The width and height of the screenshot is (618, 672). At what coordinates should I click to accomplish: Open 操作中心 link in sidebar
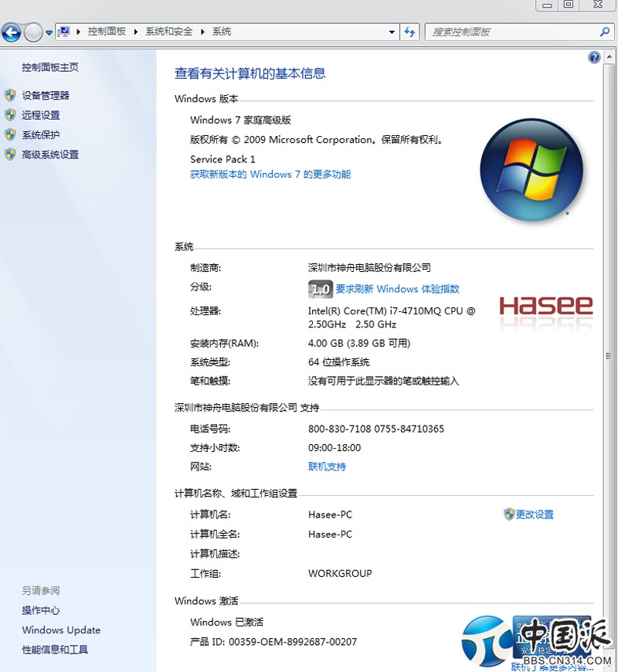(41, 610)
